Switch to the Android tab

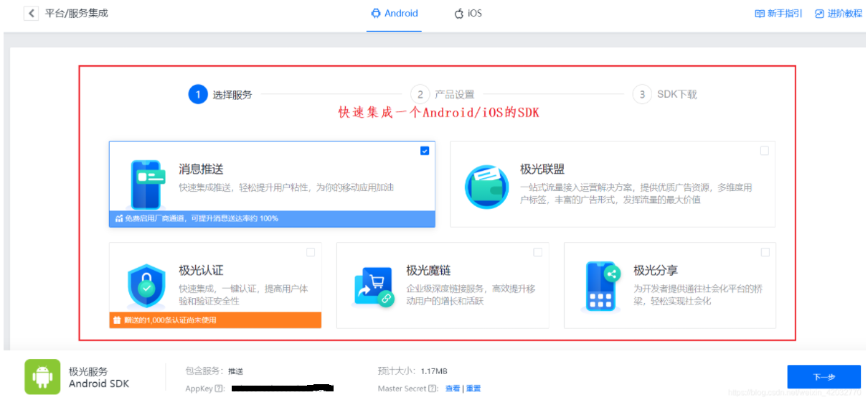pos(394,14)
